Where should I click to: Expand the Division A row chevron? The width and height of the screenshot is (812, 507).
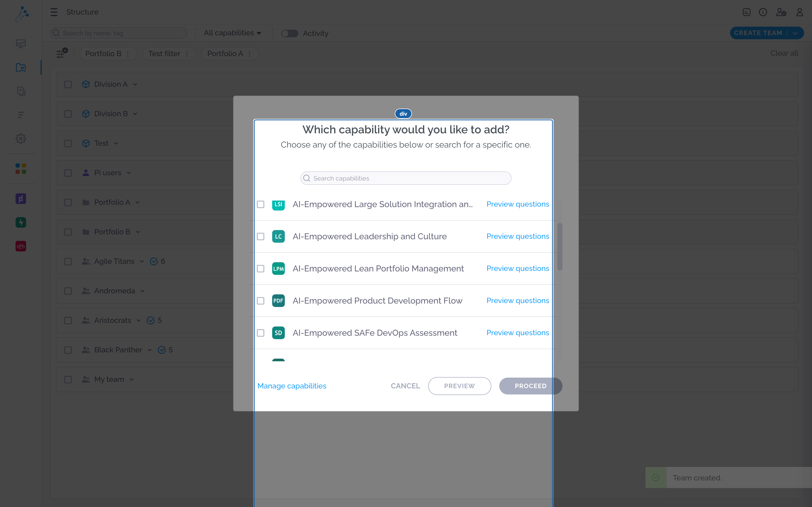click(135, 85)
